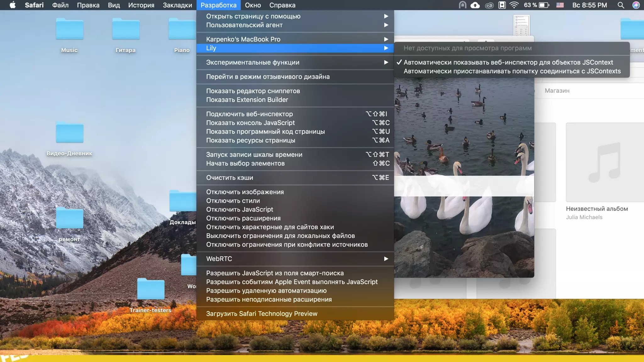Expand Karpenko's MacBook Pro submenu
The image size is (644, 362).
pyautogui.click(x=295, y=39)
